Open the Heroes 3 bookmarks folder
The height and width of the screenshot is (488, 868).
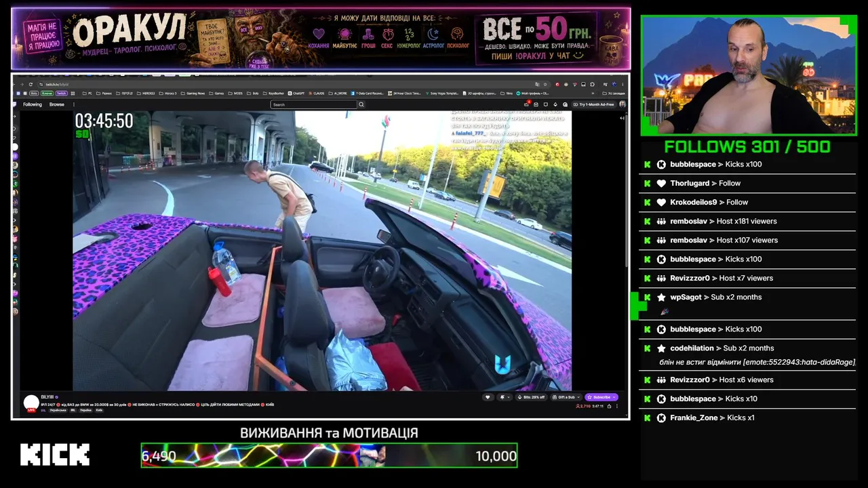167,93
